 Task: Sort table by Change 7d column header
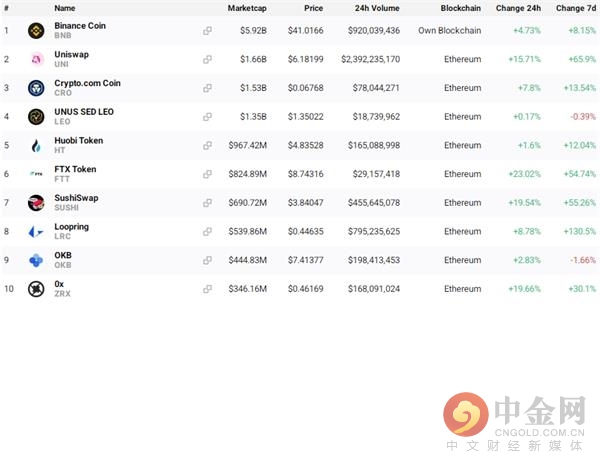tap(576, 8)
